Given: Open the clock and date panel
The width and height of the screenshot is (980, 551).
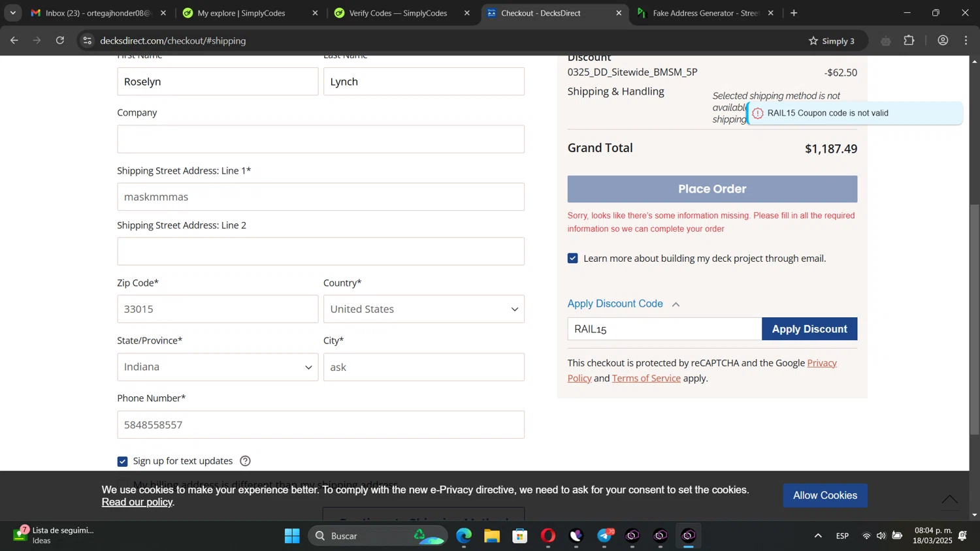Looking at the screenshot, I should tap(933, 535).
